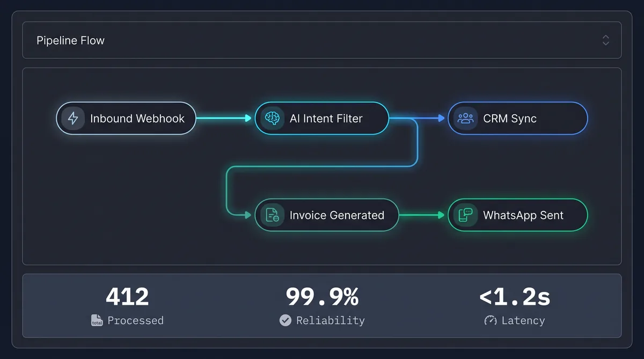Click the Latency stat label

click(523, 320)
